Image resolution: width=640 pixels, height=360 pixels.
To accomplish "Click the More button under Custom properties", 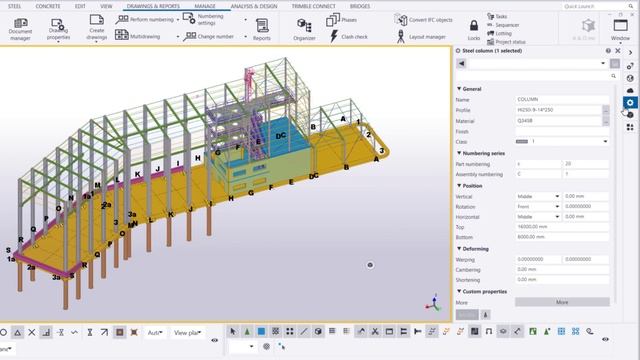I will pyautogui.click(x=562, y=302).
